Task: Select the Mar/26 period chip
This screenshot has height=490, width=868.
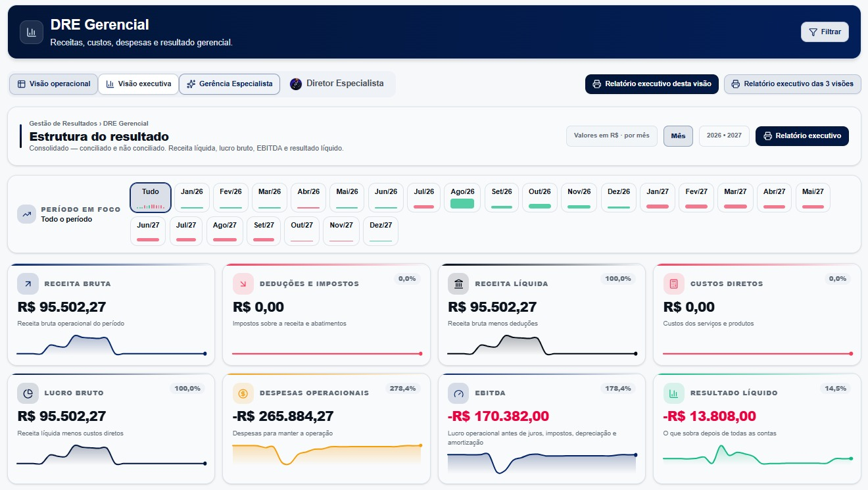Action: click(x=270, y=197)
